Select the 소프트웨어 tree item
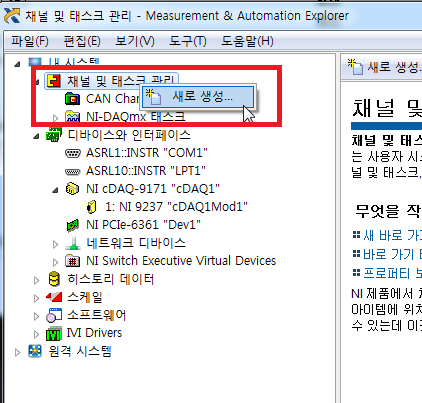Image resolution: width=422 pixels, height=403 pixels. coord(97,315)
